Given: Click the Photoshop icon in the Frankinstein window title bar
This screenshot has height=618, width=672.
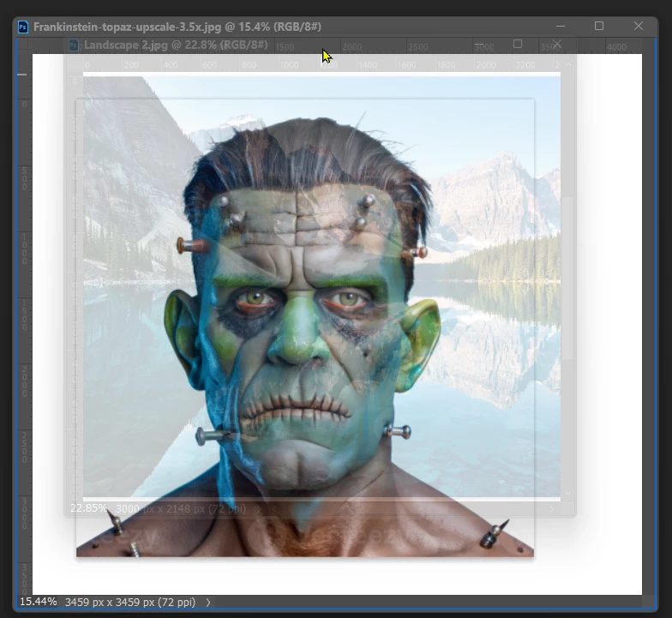Looking at the screenshot, I should pos(22,27).
